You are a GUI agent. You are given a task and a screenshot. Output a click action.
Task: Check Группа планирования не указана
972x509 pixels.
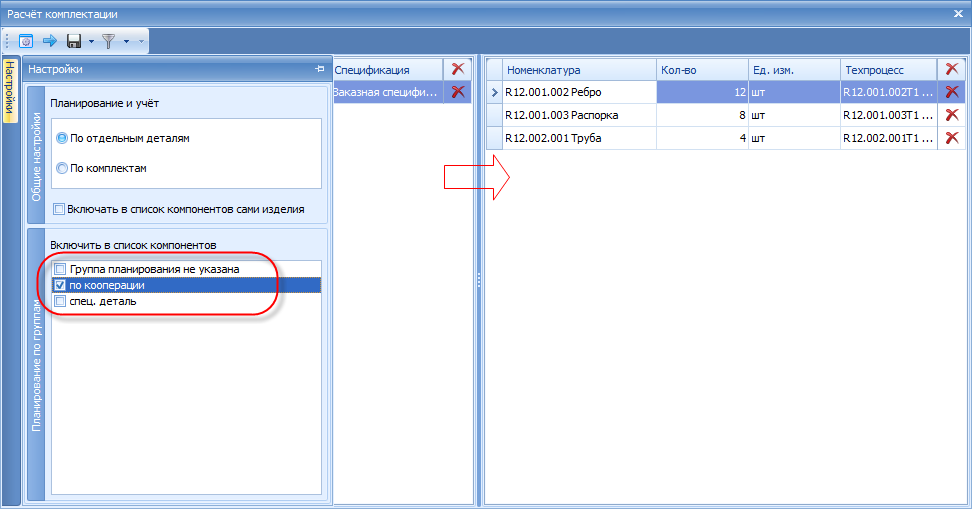[60, 269]
